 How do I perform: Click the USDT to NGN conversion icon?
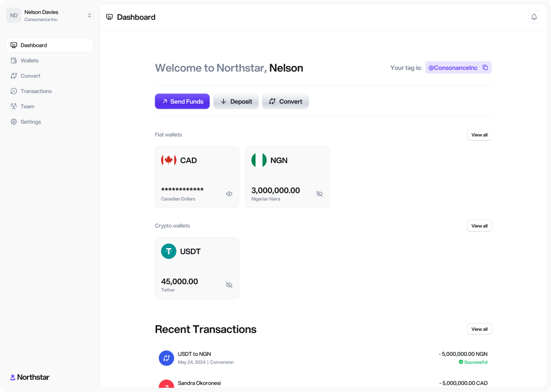coord(166,358)
